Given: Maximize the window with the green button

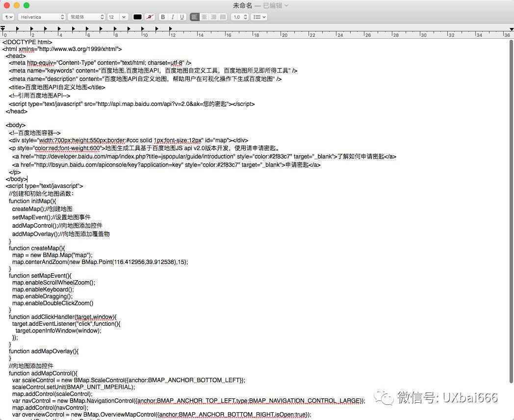Looking at the screenshot, I should click(x=26, y=5).
